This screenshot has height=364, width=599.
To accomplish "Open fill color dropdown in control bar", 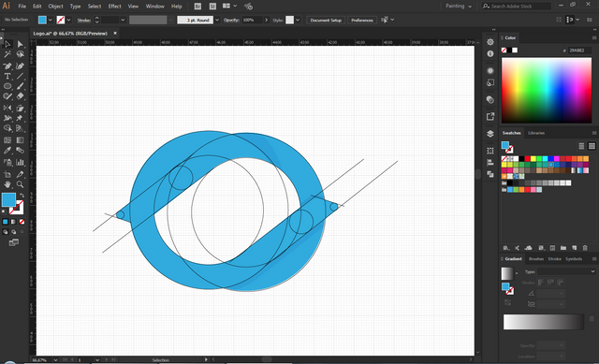I will (x=51, y=20).
